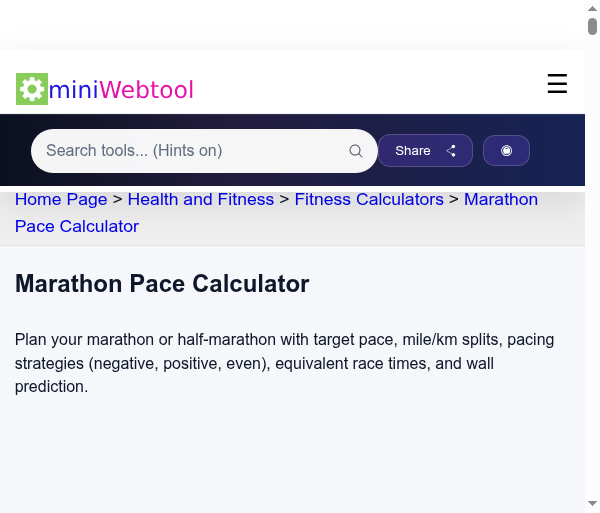Click the share arrow icon
The image size is (600, 513).
point(451,151)
